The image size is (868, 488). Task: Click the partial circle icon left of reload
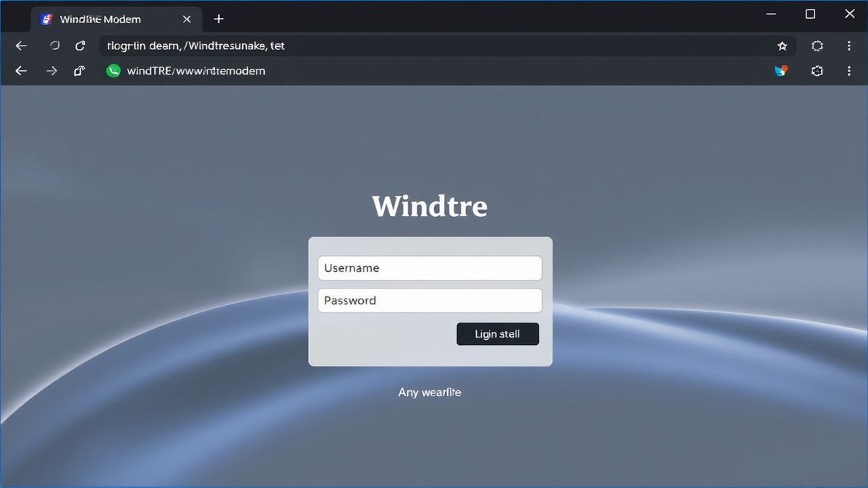pos(54,46)
